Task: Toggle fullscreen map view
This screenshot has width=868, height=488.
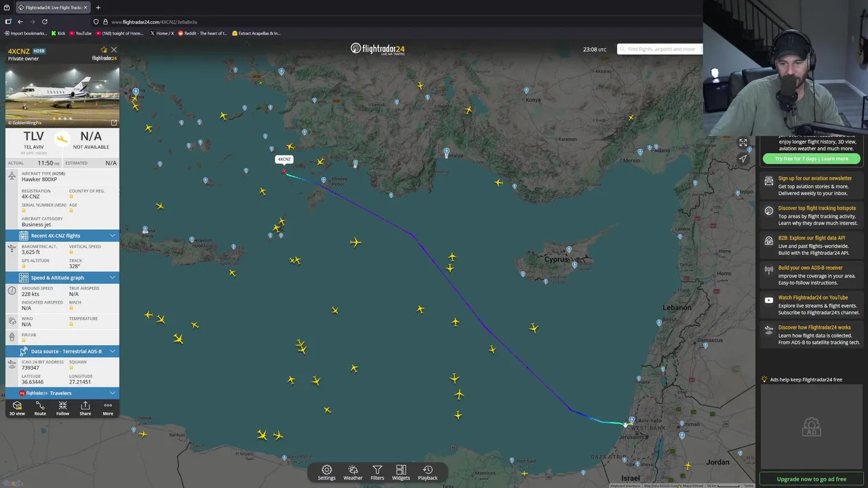Action: click(x=743, y=142)
